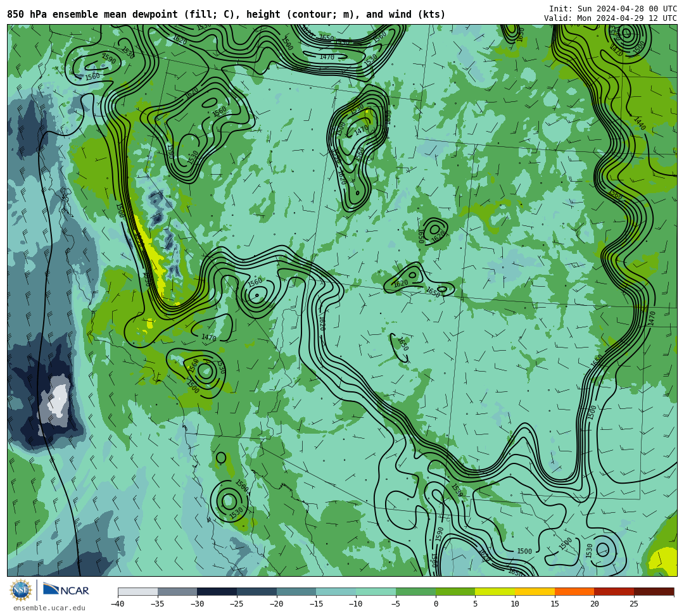Click the -40 colorbar tick label
This screenshot has width=684, height=616.
click(118, 604)
